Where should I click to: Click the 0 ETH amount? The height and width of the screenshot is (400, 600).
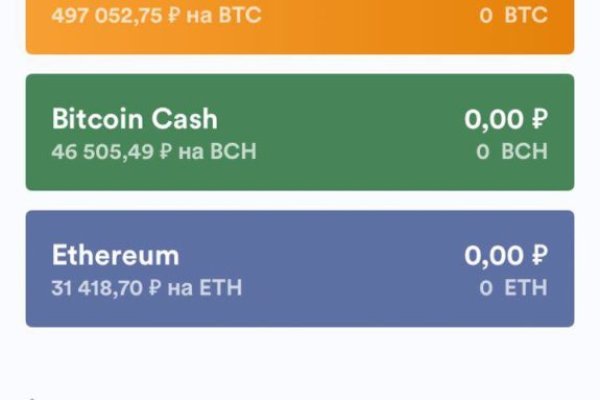point(513,288)
